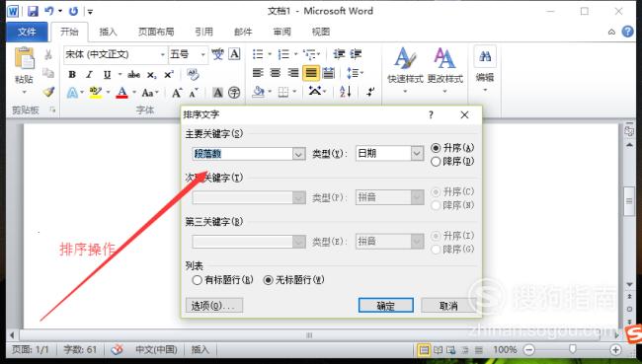This screenshot has width=642, height=364.
Task: Click the Editing binoculars icon
Action: 485,56
